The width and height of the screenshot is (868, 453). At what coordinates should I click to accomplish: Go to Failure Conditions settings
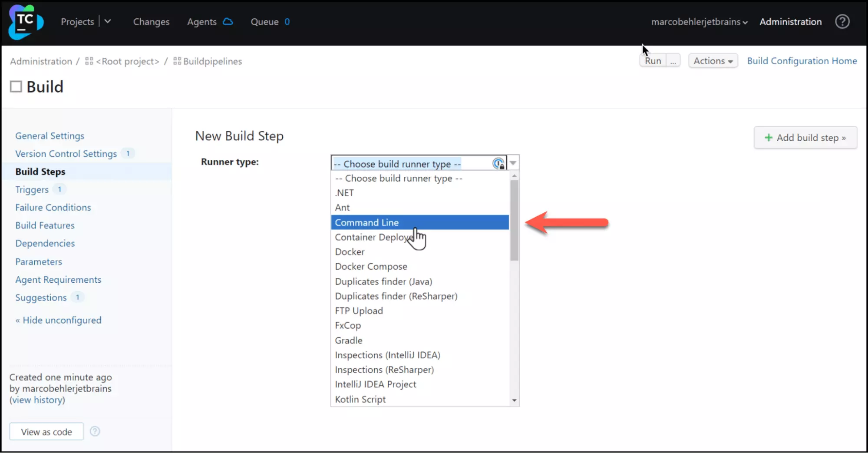coord(53,208)
